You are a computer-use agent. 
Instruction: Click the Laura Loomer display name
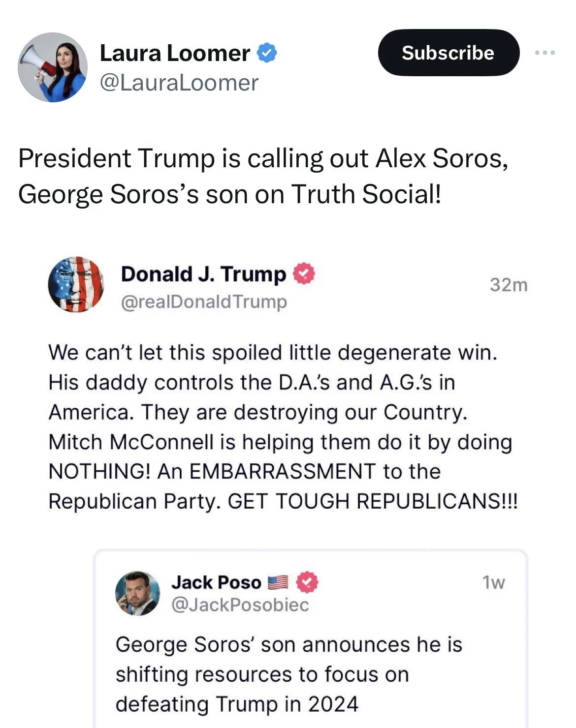[x=175, y=53]
